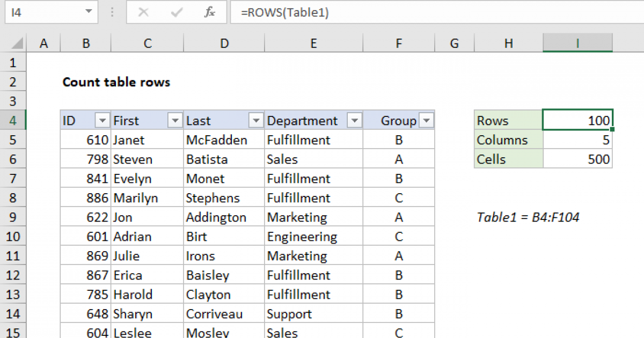Open the ID column filter dropdown
Screen dimensions: 644x338
click(102, 121)
